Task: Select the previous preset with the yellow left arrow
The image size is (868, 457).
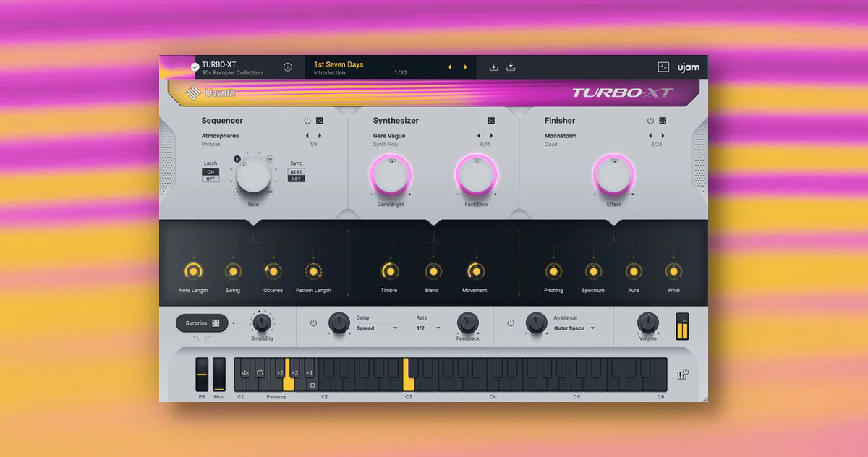Action: tap(449, 67)
